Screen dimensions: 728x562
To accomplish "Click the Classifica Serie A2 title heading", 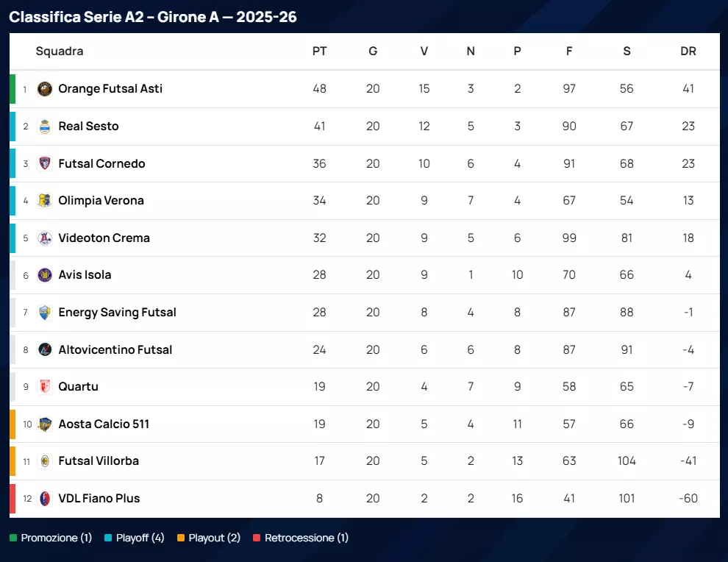I will 153,17.
